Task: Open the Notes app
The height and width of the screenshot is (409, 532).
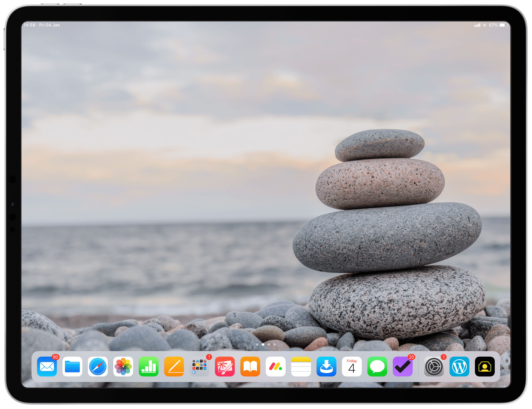Action: pyautogui.click(x=301, y=366)
